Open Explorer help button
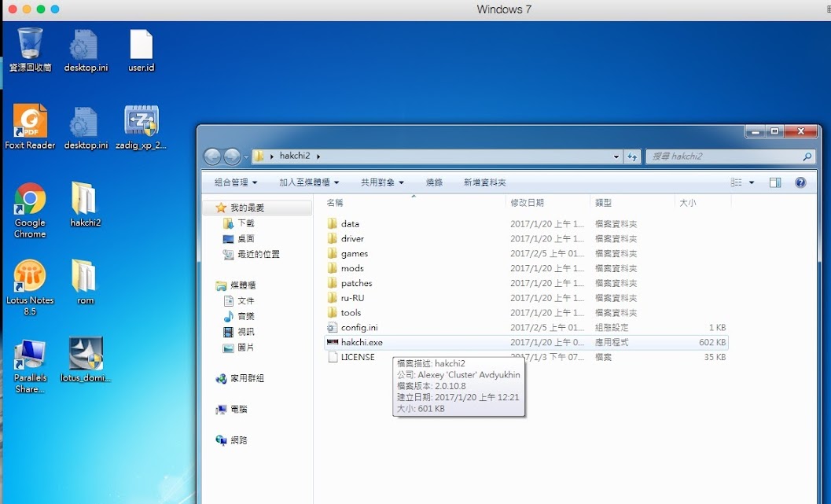The height and width of the screenshot is (504, 831). pos(800,182)
